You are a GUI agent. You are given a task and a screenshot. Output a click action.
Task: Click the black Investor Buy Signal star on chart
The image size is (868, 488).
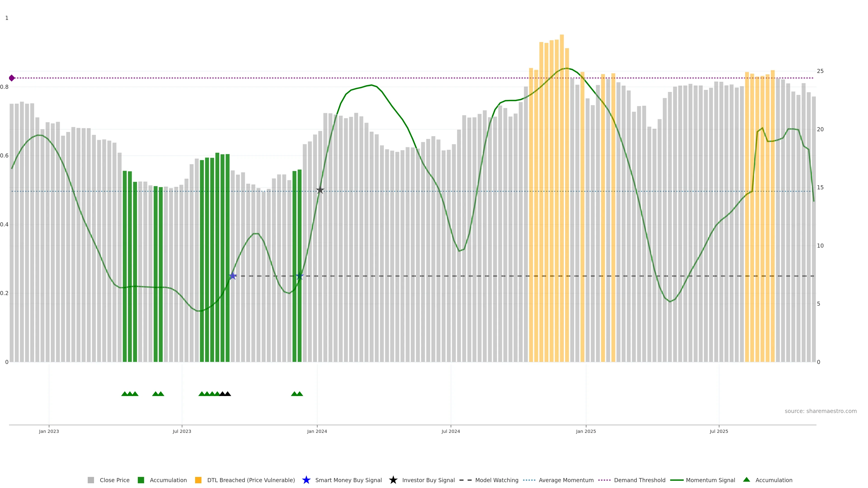click(320, 190)
